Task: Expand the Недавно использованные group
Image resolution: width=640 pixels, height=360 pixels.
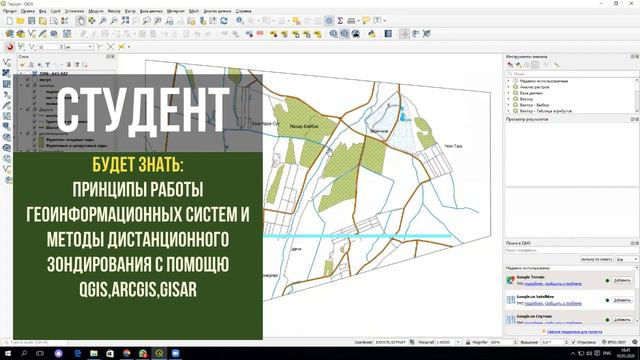Action: [509, 81]
